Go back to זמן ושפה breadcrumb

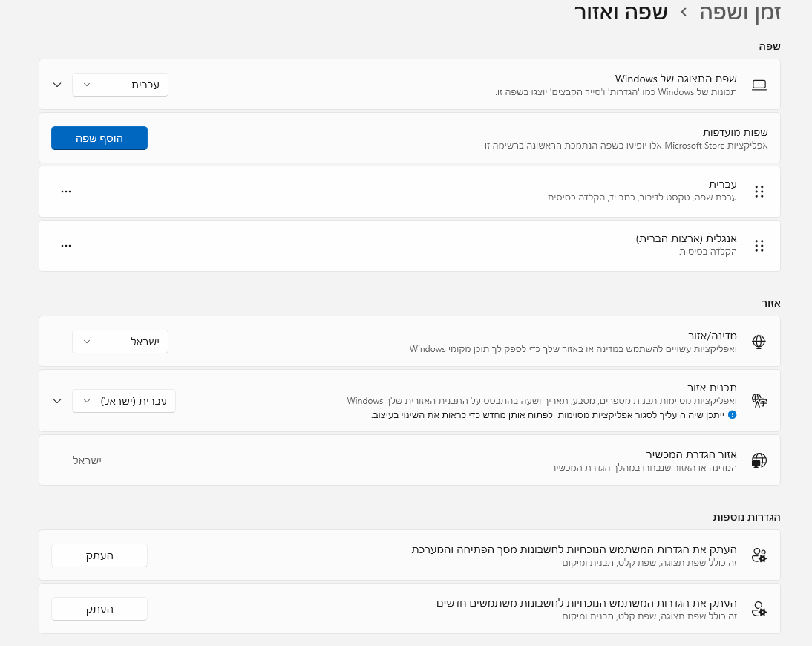[739, 12]
